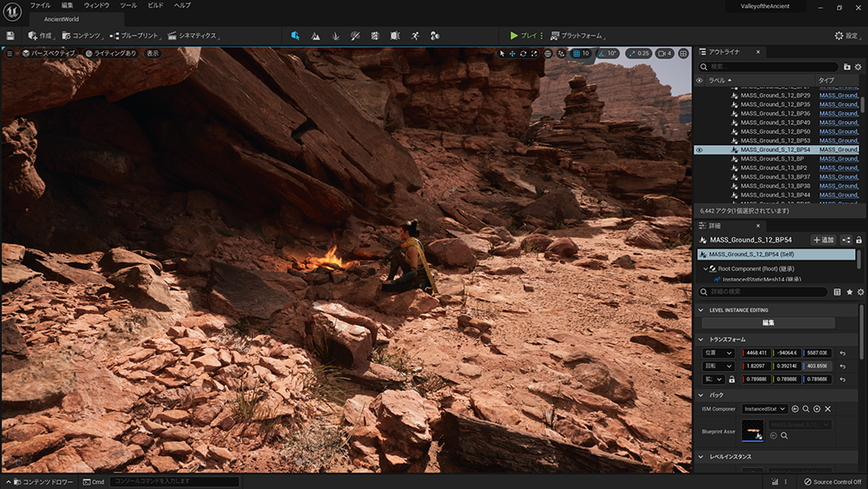
Task: Open viewport layout maximize icon
Action: [684, 54]
